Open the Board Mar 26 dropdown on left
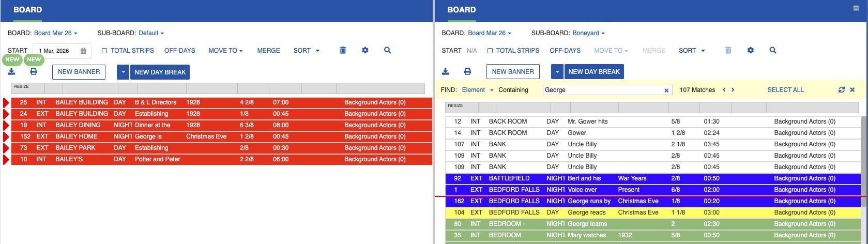The image size is (868, 244). 55,33
